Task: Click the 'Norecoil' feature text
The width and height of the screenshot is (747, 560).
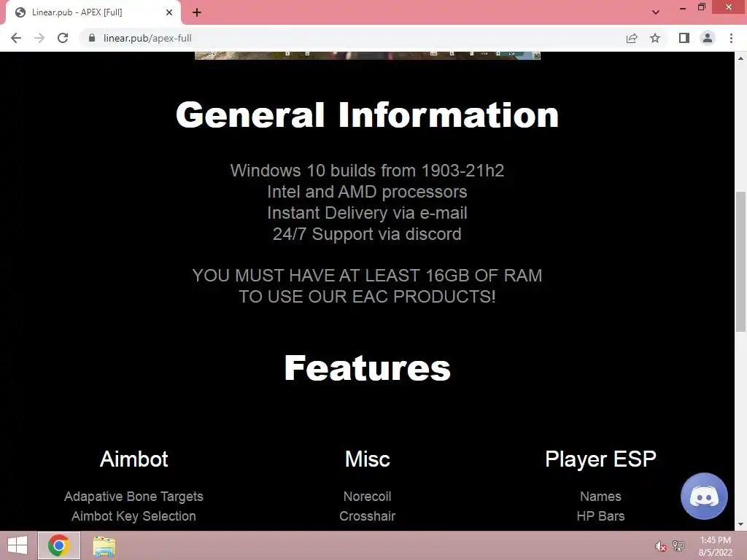Action: (x=368, y=497)
